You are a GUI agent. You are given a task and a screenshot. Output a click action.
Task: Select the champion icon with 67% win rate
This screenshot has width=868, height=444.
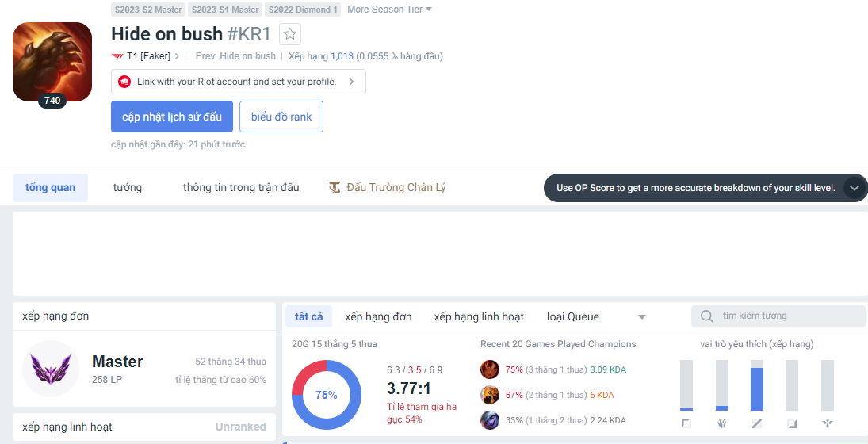(490, 395)
